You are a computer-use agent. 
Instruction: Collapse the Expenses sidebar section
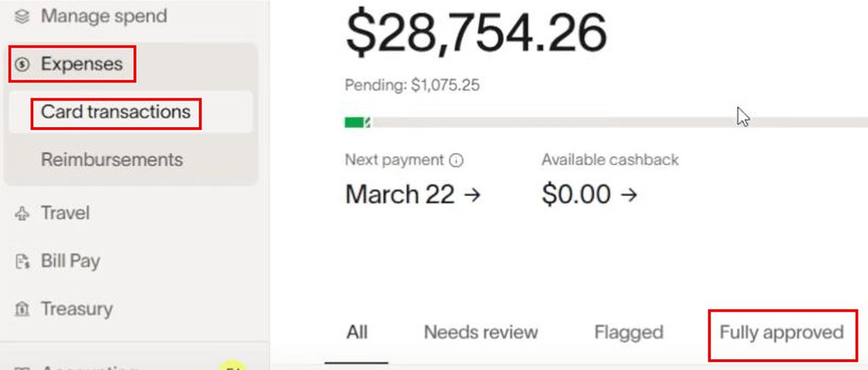pos(81,64)
